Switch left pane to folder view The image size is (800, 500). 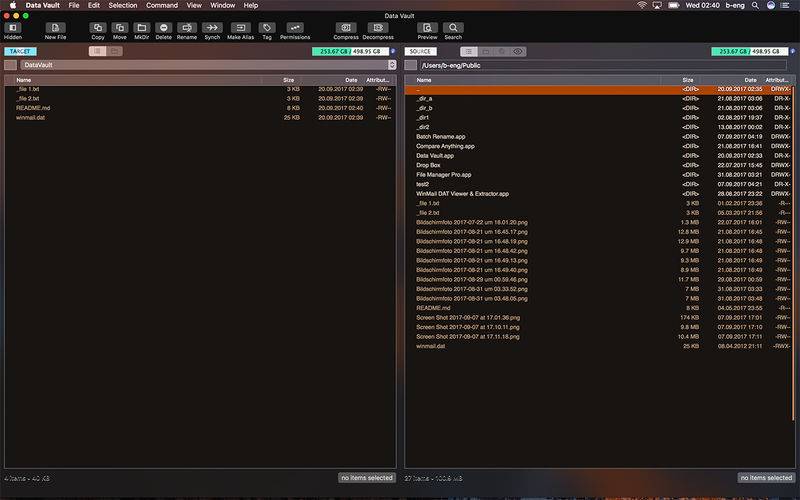click(x=115, y=51)
